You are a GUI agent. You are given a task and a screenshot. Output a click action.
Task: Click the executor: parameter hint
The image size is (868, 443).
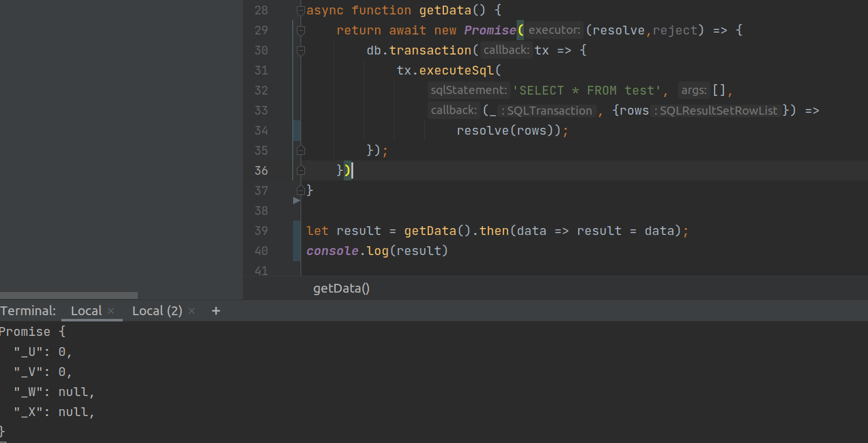pos(554,30)
